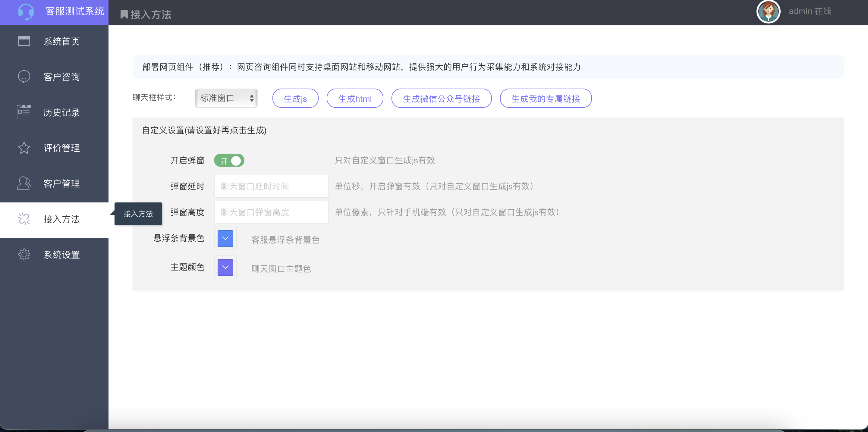The height and width of the screenshot is (432, 868).
Task: Toggle off the 开启弹窗 switch
Action: tap(229, 161)
